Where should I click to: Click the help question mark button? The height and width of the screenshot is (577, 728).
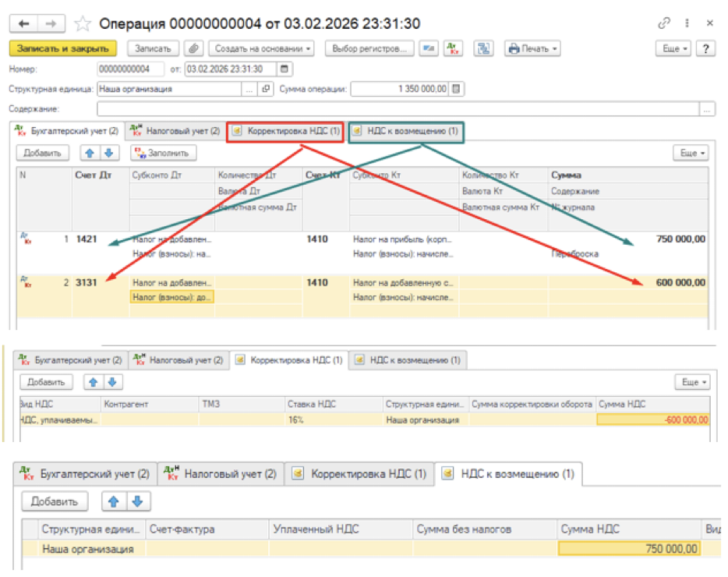click(705, 48)
